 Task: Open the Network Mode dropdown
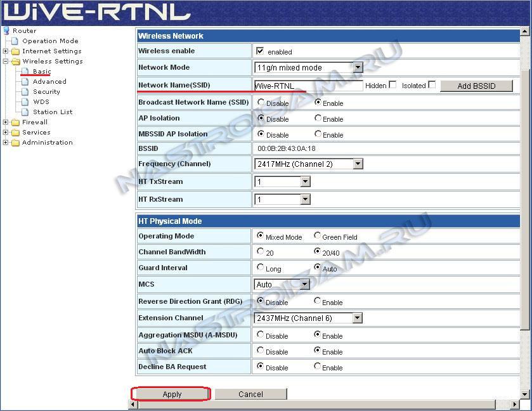pos(357,67)
